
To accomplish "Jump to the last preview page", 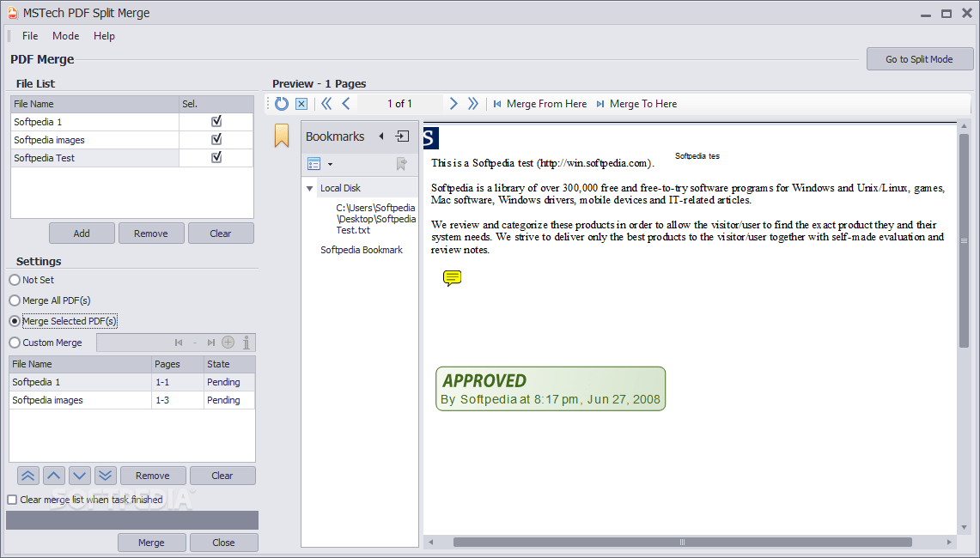I will 473,104.
